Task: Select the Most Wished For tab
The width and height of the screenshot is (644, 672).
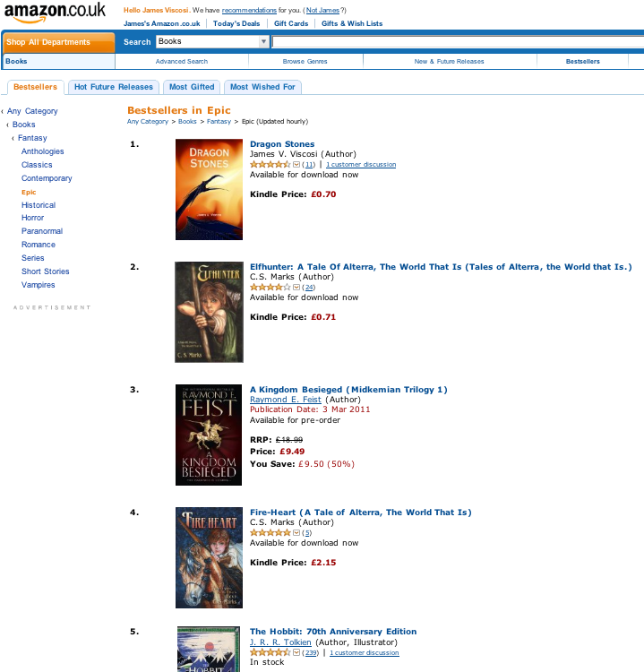Action: coord(262,87)
